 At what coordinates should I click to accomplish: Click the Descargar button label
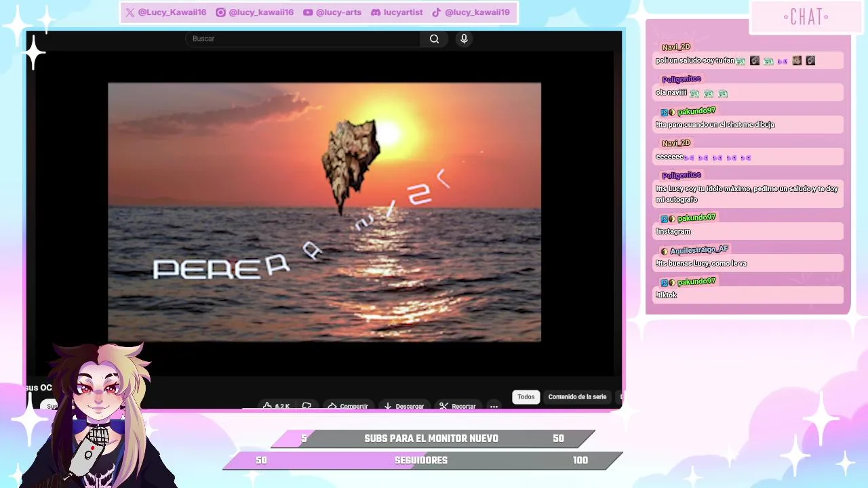[x=410, y=406]
